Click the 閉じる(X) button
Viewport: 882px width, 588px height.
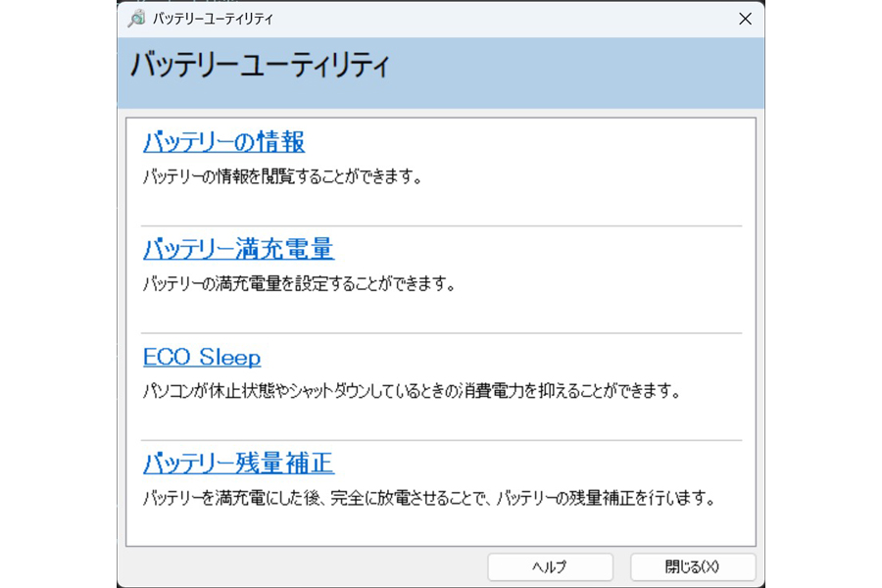(693, 566)
